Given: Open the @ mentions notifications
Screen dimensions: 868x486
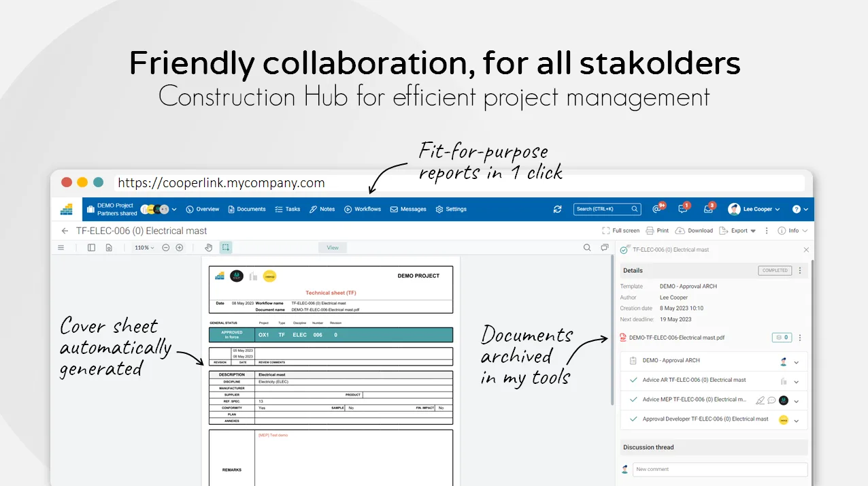Looking at the screenshot, I should point(658,208).
